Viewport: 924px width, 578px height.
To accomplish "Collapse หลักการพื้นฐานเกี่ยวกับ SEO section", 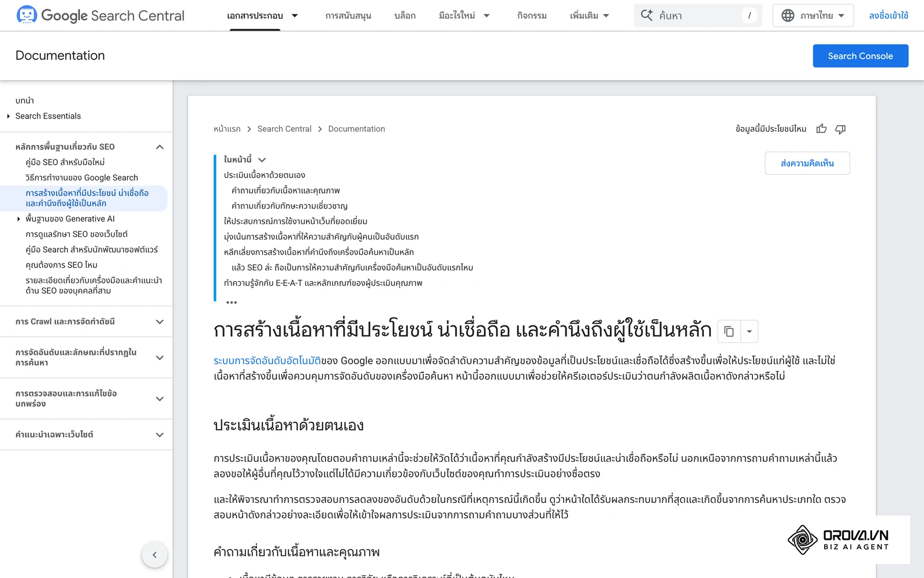I will tap(160, 147).
